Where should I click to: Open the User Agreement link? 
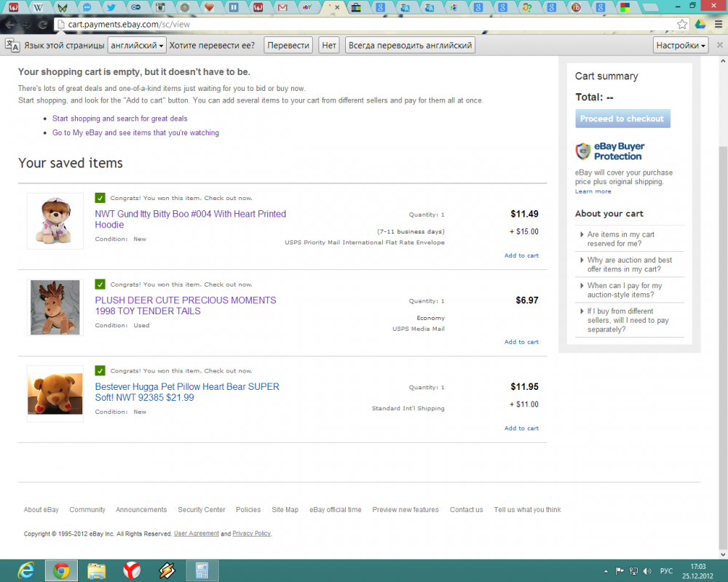pos(197,534)
